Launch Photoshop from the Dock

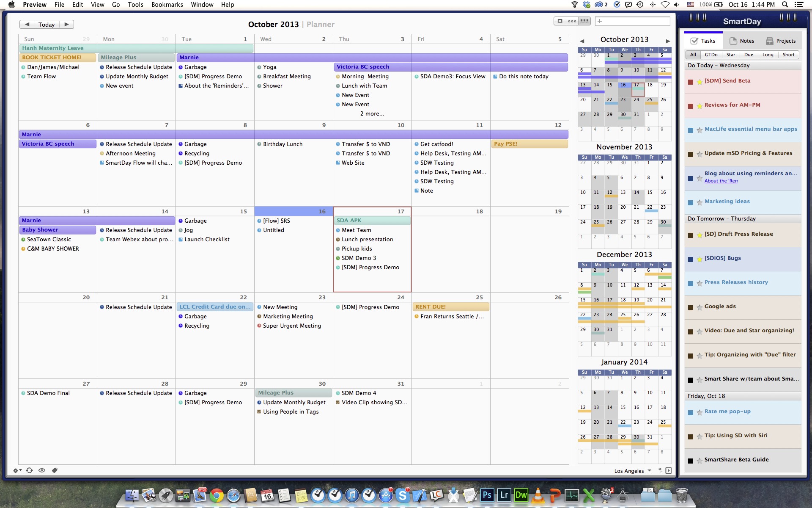tap(487, 495)
